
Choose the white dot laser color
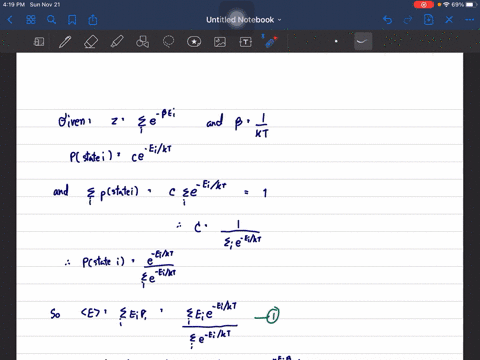(336, 41)
